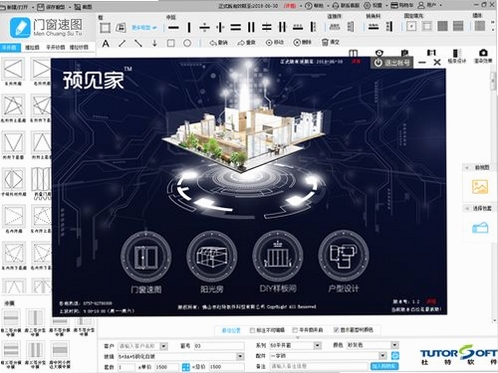The height and width of the screenshot is (373, 498).
Task: Click the 备注 remarks input field
Action: click(319, 366)
